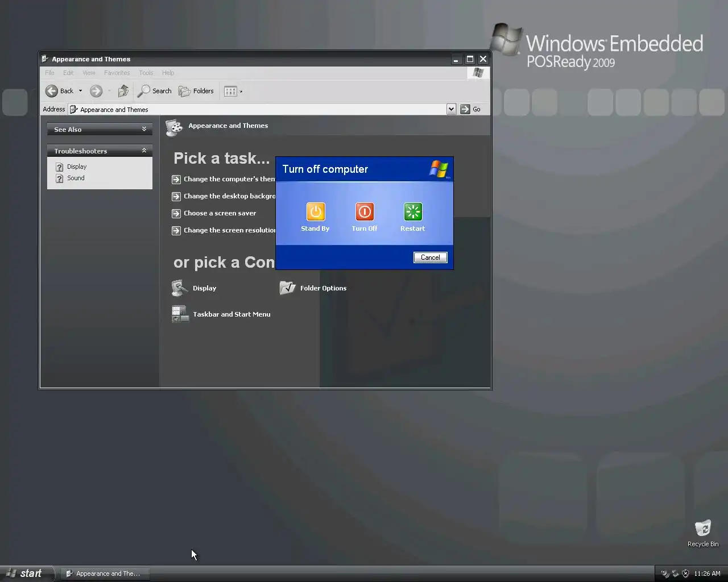Image resolution: width=728 pixels, height=582 pixels.
Task: Open the Display control panel icon
Action: pyautogui.click(x=180, y=288)
